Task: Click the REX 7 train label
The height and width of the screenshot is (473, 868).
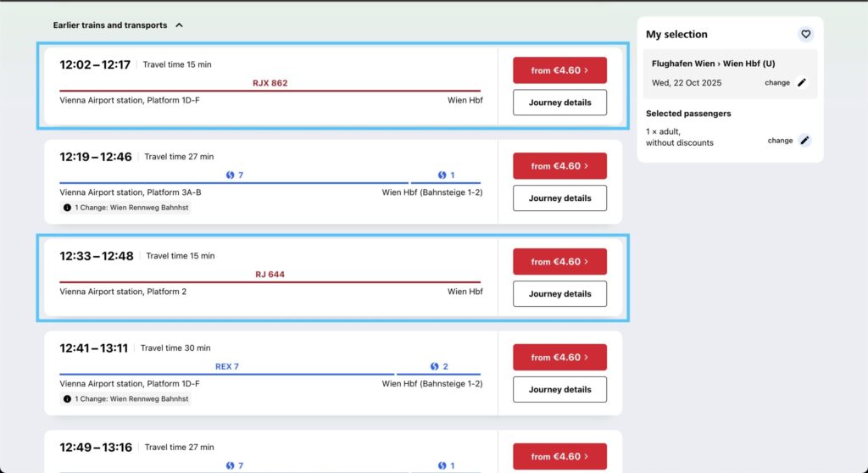Action: (227, 367)
